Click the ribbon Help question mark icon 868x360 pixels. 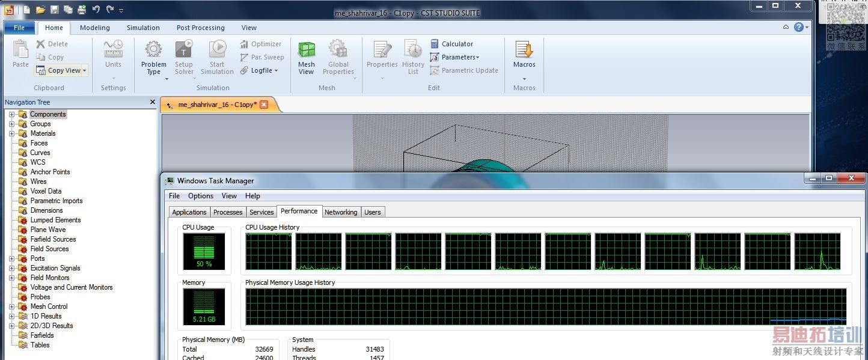[x=799, y=27]
